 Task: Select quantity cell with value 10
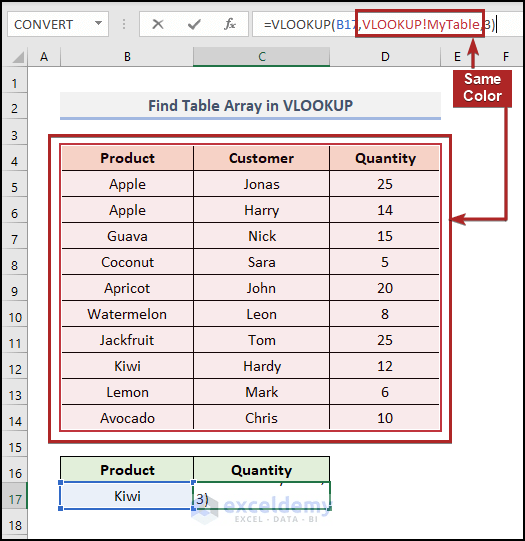[x=385, y=418]
